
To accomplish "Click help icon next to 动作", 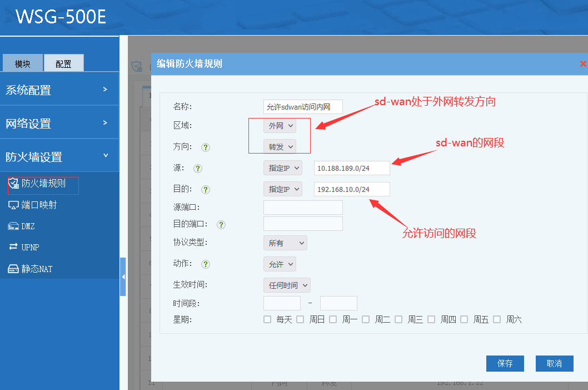I will coord(206,264).
